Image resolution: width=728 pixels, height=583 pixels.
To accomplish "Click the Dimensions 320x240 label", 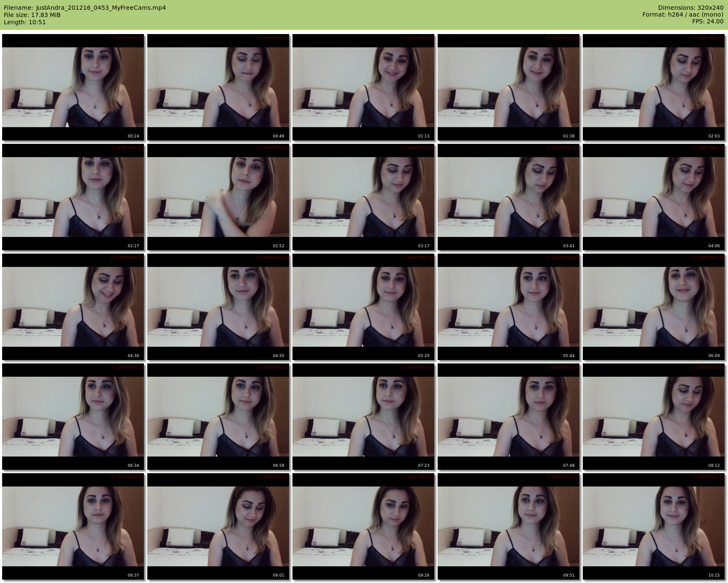I will (x=691, y=8).
